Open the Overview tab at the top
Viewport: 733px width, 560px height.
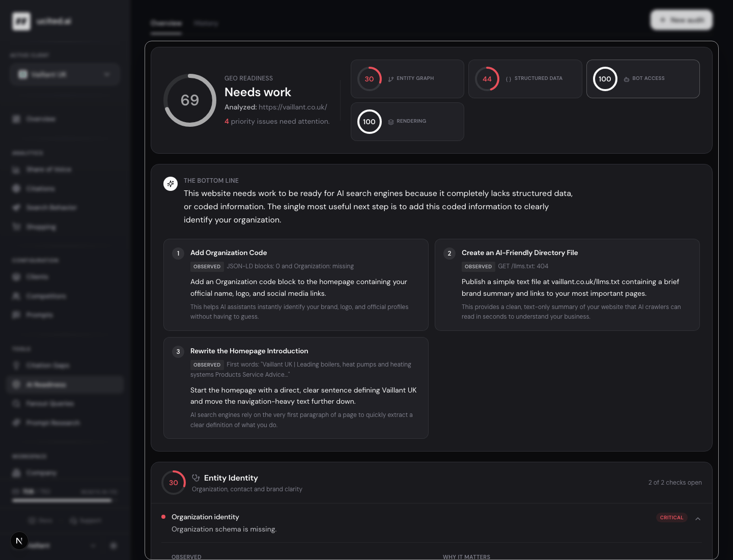(166, 23)
